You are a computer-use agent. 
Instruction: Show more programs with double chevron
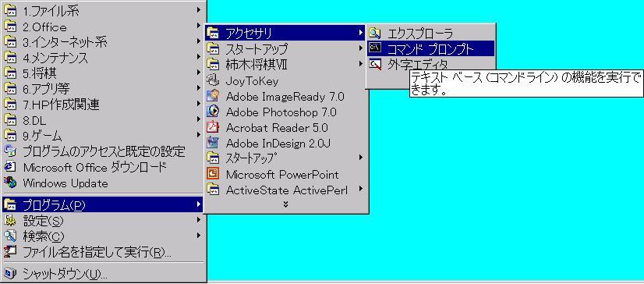click(286, 204)
